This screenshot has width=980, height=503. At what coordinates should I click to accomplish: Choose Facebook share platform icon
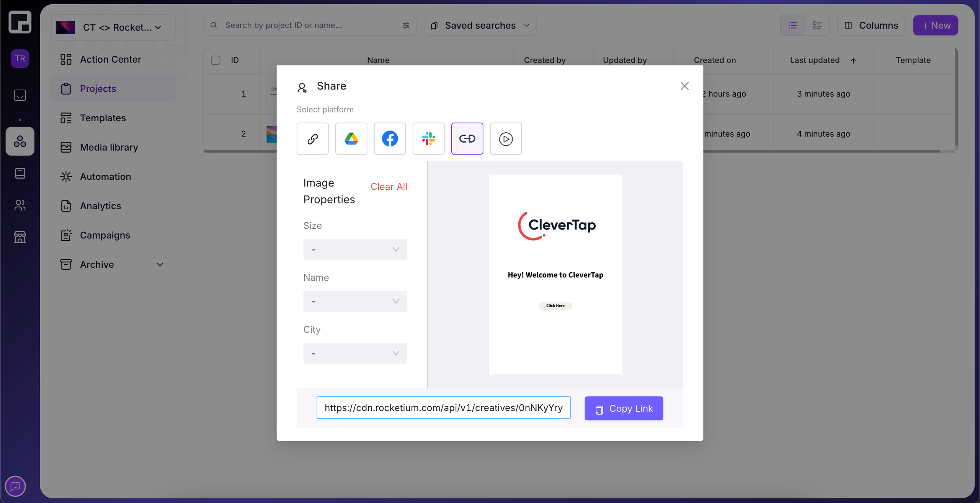(390, 138)
